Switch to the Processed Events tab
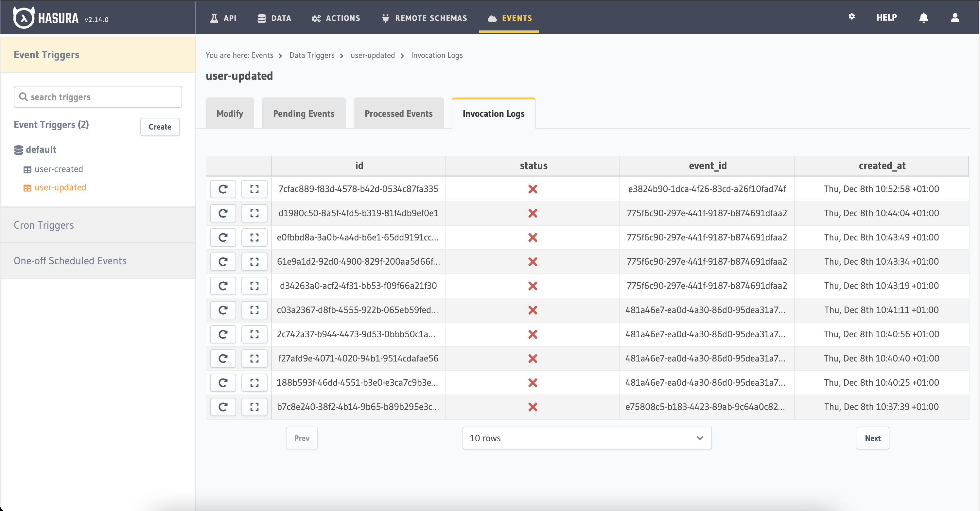980x511 pixels. [398, 113]
